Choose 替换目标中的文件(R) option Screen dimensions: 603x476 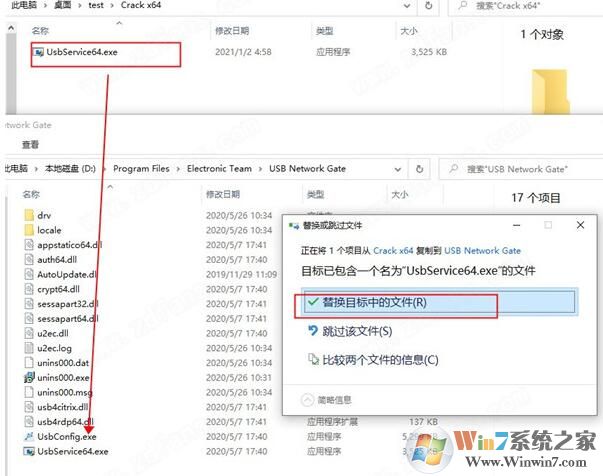click(x=439, y=302)
